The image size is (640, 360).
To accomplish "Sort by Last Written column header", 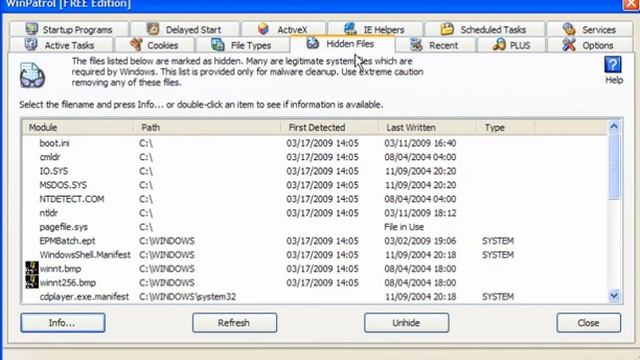I will [x=428, y=127].
